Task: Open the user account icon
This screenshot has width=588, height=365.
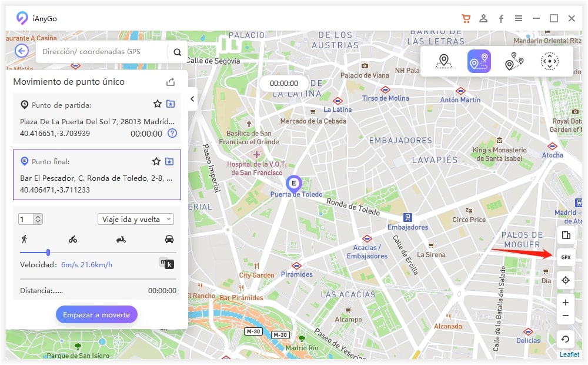Action: 483,18
